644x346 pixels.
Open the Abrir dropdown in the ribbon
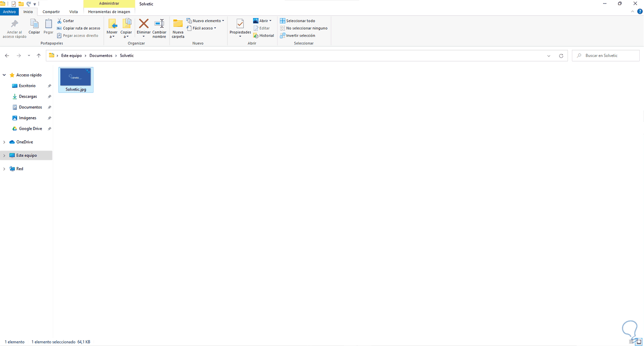coord(262,21)
